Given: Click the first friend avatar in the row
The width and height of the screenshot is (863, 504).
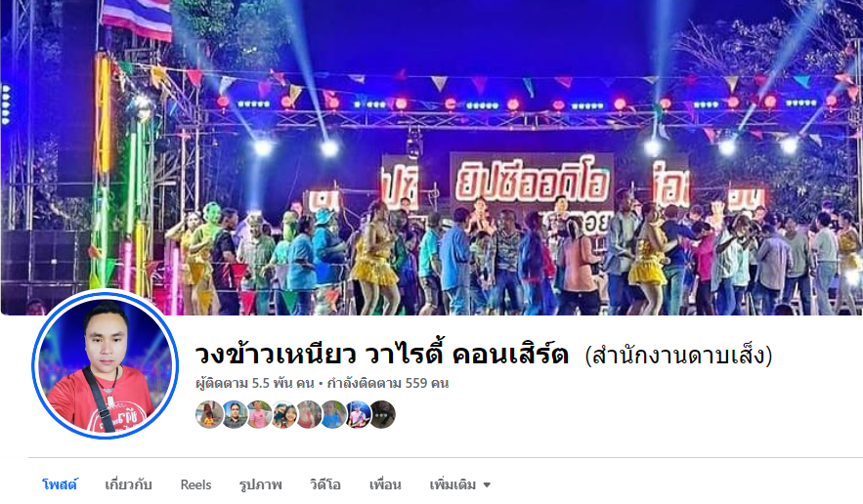Looking at the screenshot, I should coord(209,414).
